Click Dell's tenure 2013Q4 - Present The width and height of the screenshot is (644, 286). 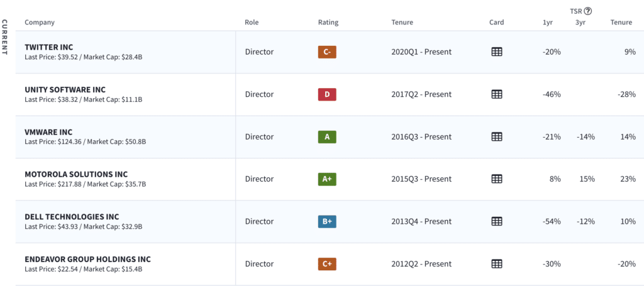(x=421, y=222)
